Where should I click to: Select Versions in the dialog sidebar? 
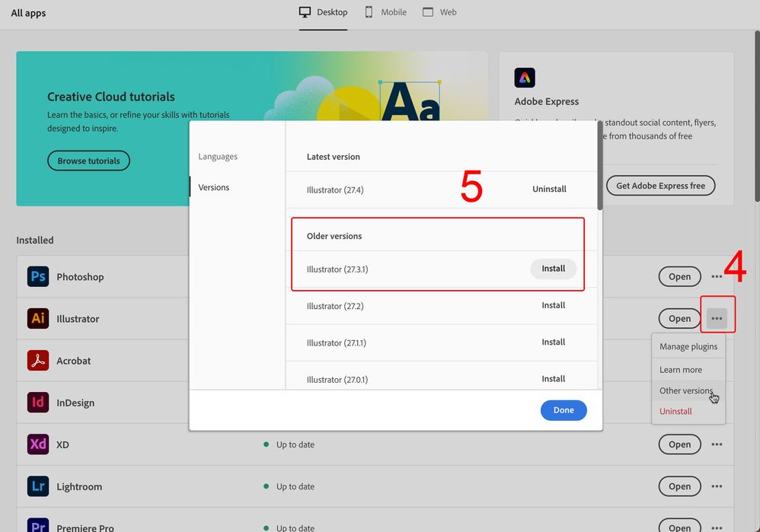214,187
